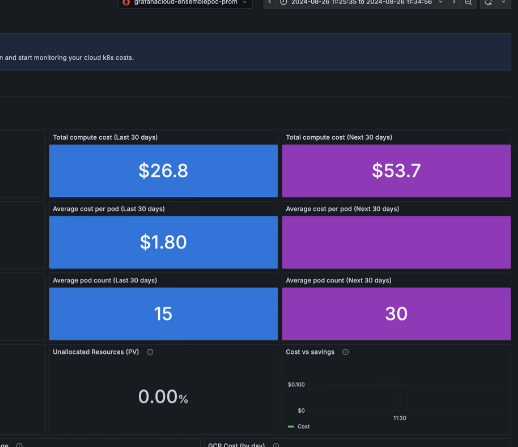
Task: Click the green Cost legend color swatch
Action: (291, 427)
